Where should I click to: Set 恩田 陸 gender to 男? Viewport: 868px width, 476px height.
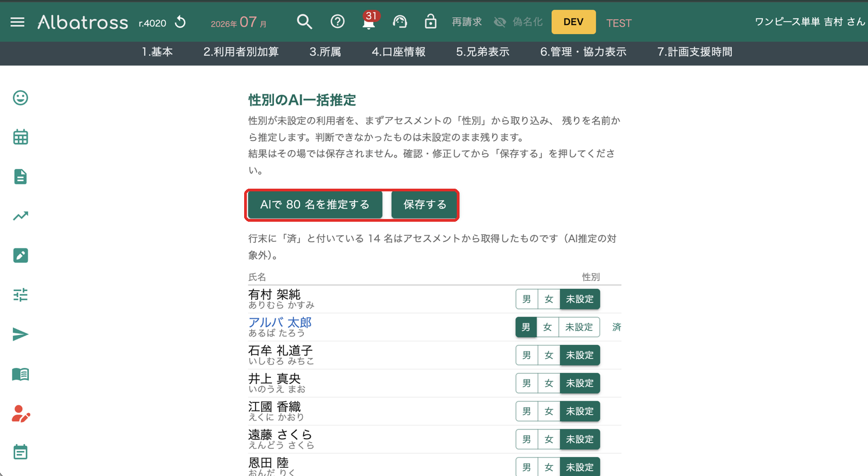pyautogui.click(x=527, y=467)
